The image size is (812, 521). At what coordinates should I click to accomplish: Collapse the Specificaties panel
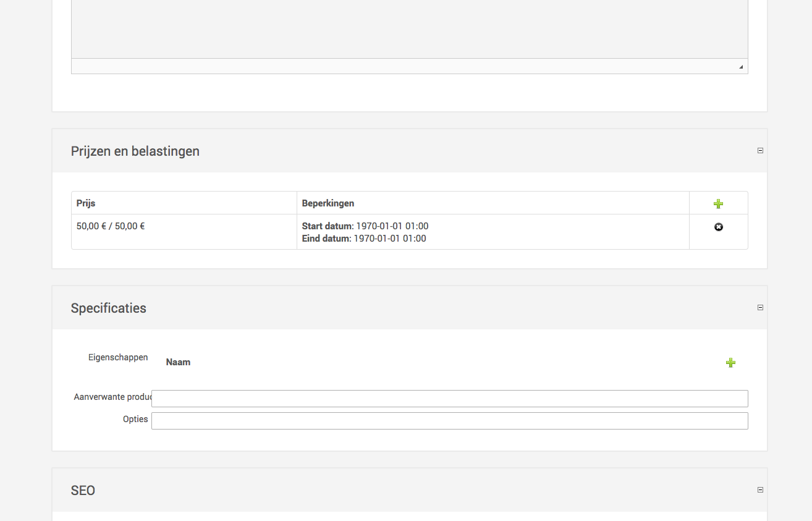(x=760, y=307)
